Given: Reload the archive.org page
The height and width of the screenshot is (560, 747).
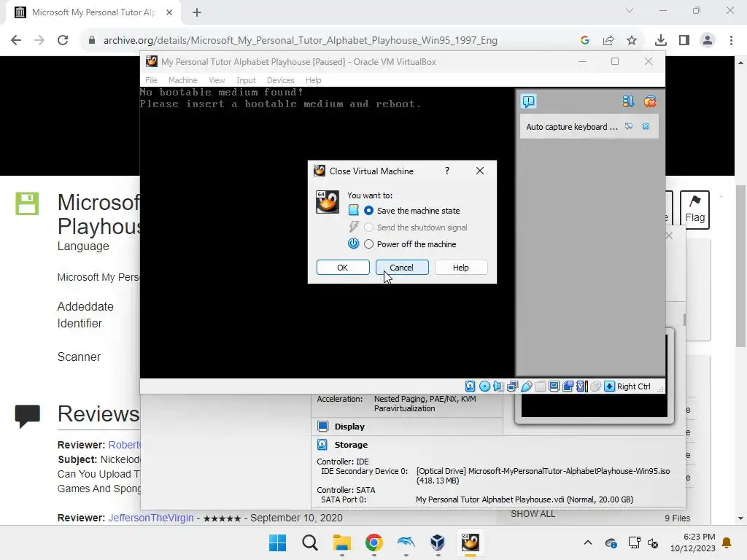Looking at the screenshot, I should tap(63, 41).
